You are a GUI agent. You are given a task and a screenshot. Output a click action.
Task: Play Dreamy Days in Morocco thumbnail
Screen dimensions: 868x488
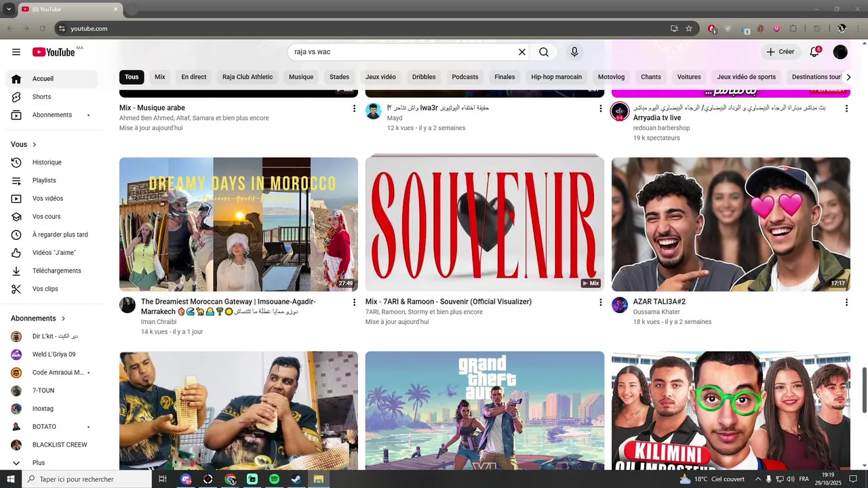pyautogui.click(x=239, y=224)
